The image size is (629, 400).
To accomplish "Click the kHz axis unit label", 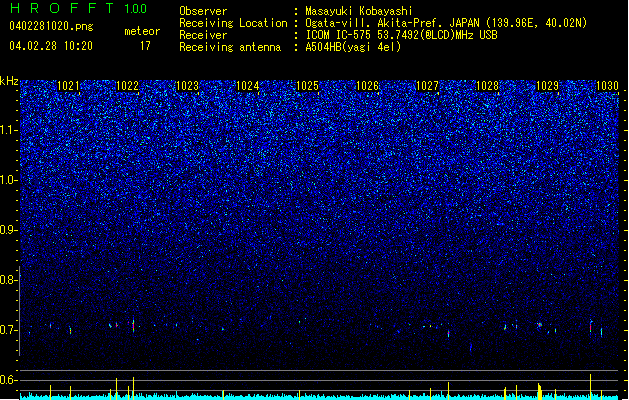I will pyautogui.click(x=9, y=81).
